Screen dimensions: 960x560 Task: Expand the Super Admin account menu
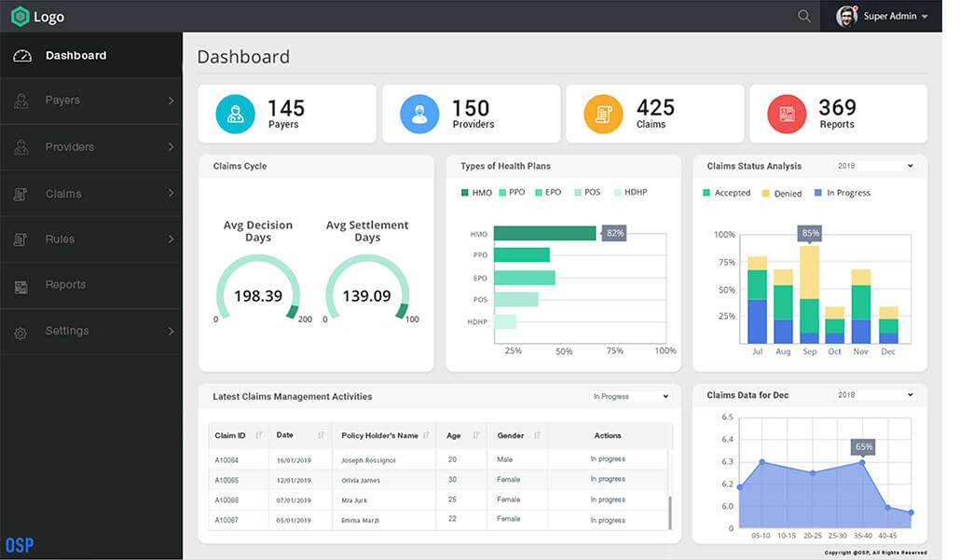pyautogui.click(x=890, y=16)
